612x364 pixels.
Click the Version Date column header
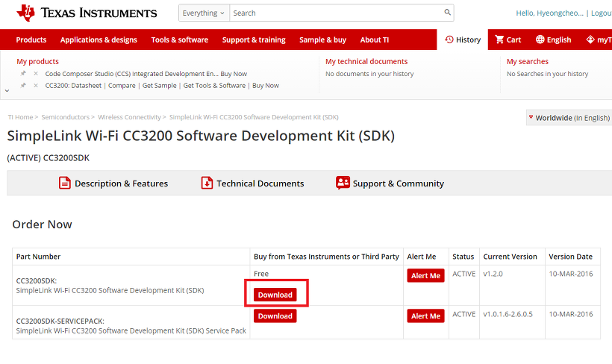(x=571, y=257)
